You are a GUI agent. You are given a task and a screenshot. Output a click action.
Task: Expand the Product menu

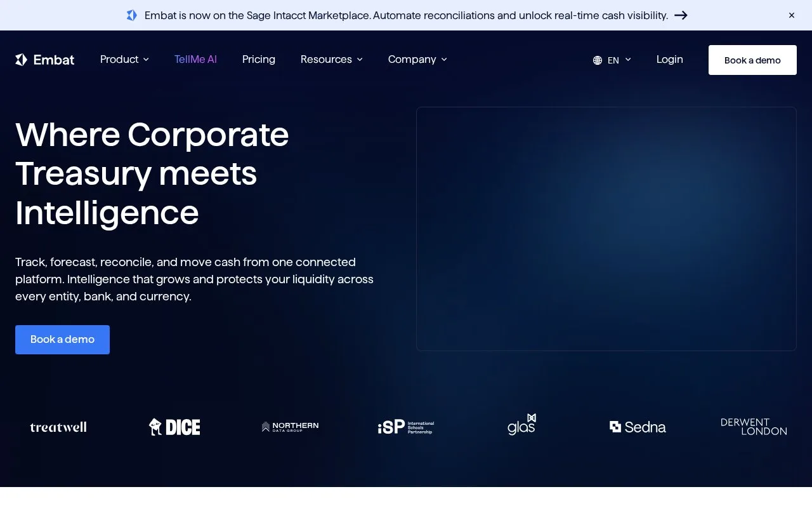tap(124, 59)
